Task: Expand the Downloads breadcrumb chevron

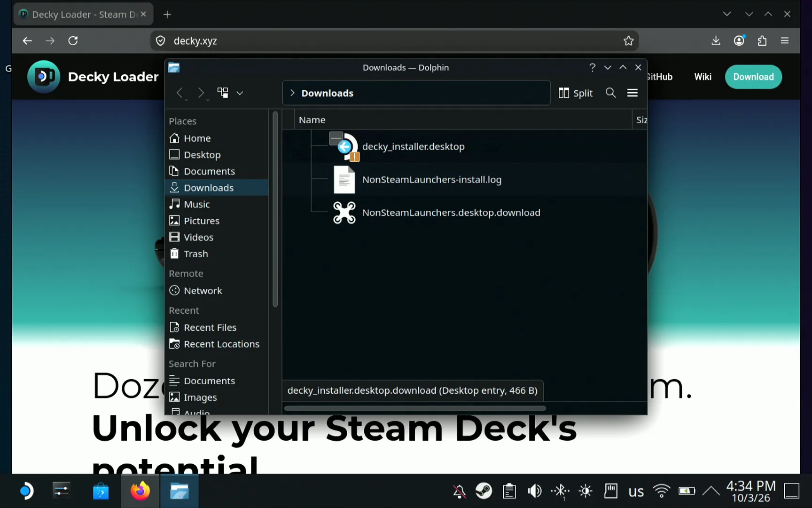Action: (292, 93)
